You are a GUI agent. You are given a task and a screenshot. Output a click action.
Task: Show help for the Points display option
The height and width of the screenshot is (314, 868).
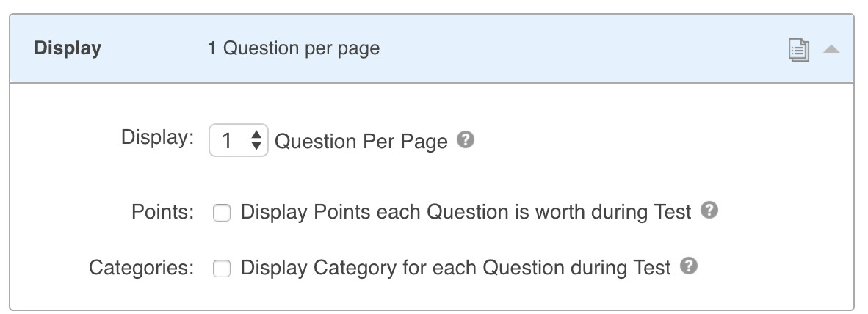[709, 211]
